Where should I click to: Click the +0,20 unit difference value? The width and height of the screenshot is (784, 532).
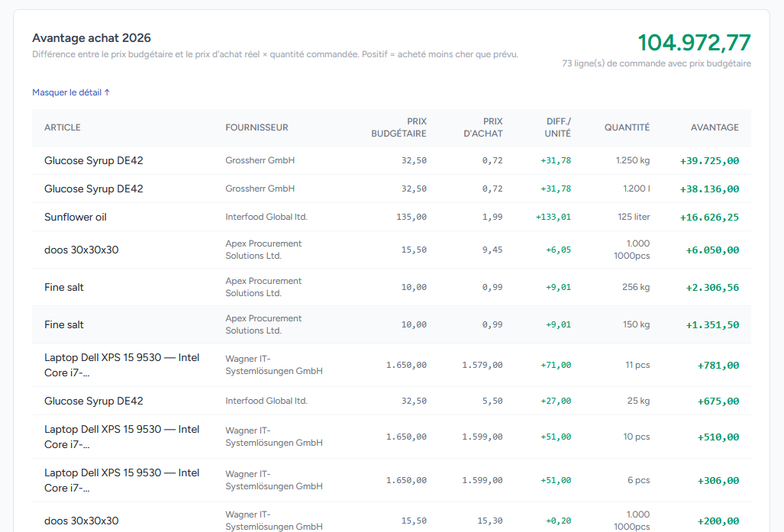(x=559, y=521)
